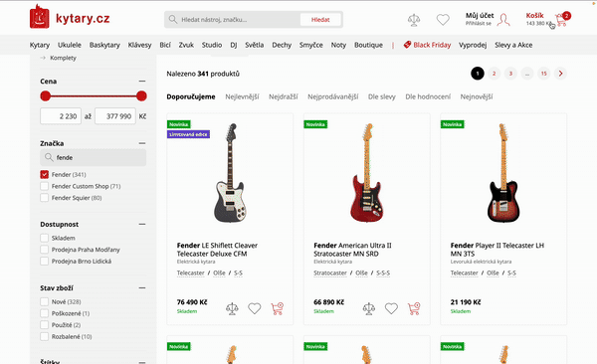597x364 pixels.
Task: Collapse the Dostupnost filter section
Action: click(x=142, y=224)
